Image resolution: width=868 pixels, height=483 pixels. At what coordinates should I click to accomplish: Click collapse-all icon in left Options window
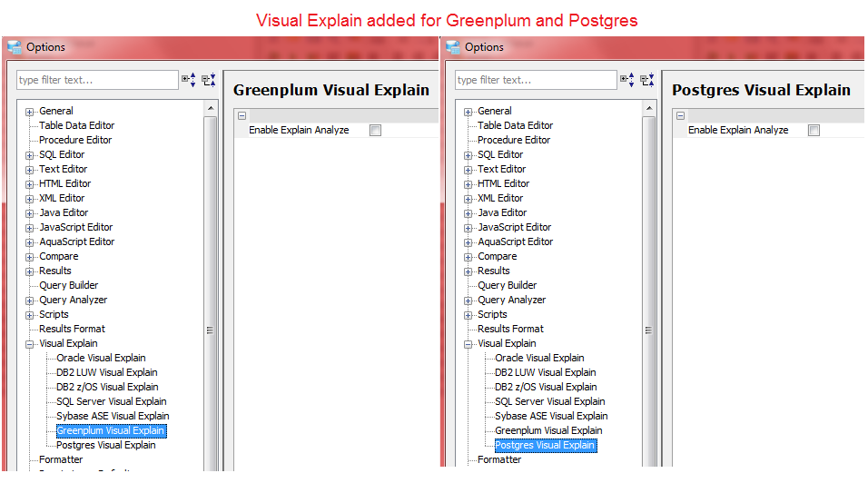tap(209, 80)
